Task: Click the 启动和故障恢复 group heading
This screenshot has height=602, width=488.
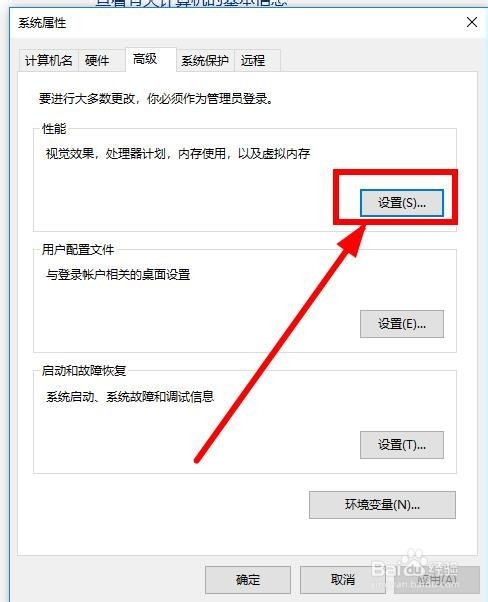Action: point(84,371)
